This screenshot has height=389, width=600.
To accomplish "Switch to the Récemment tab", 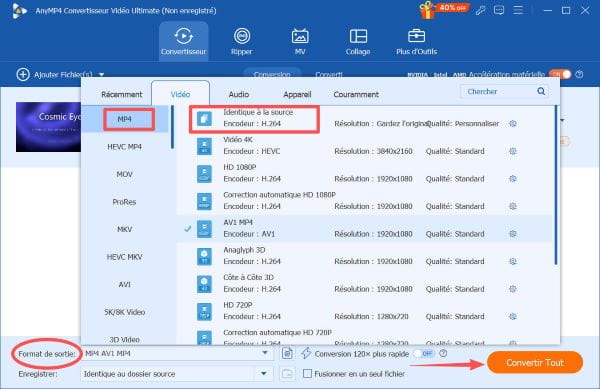I will (121, 94).
